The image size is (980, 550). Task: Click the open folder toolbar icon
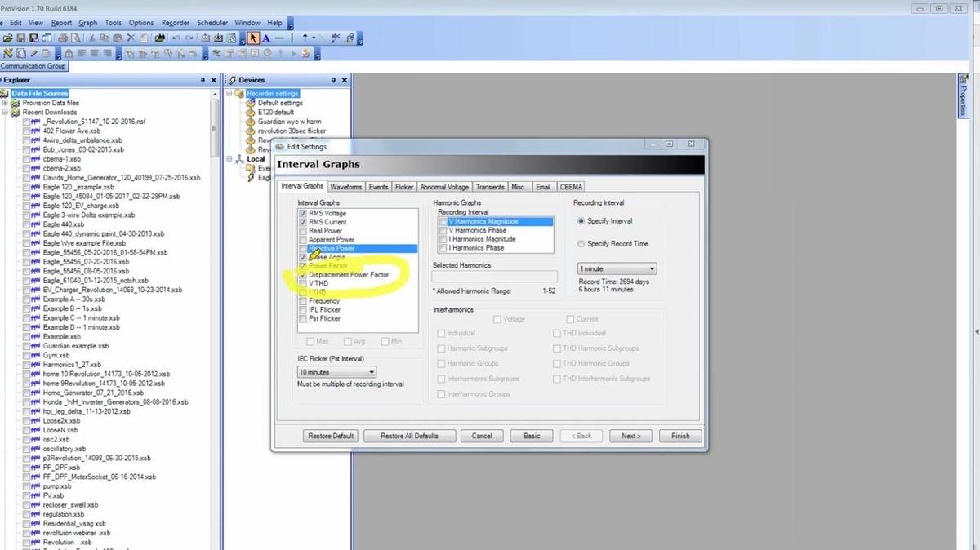[7, 38]
